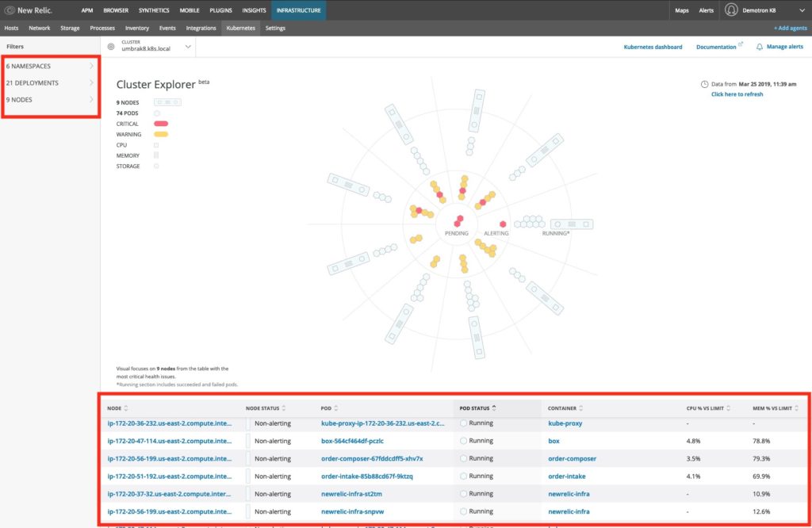Viewport: 812px width, 528px height.
Task: Go to SYNTHETICS
Action: 154,10
